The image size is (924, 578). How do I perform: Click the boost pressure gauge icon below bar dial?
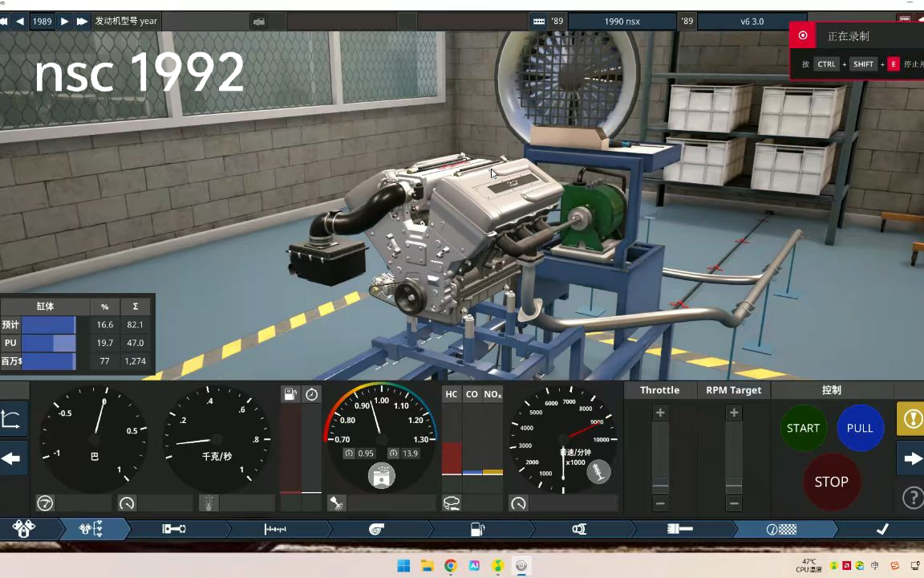(46, 503)
